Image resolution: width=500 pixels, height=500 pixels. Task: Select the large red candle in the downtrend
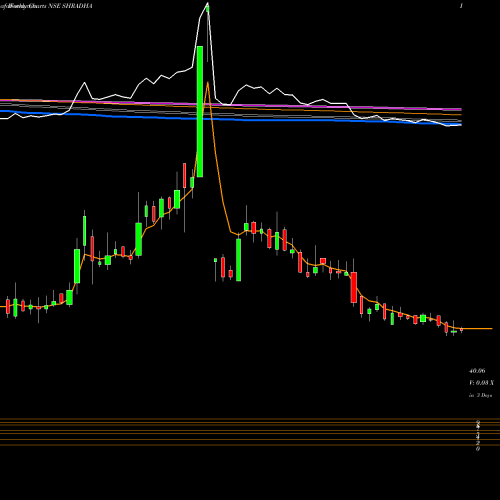354,287
